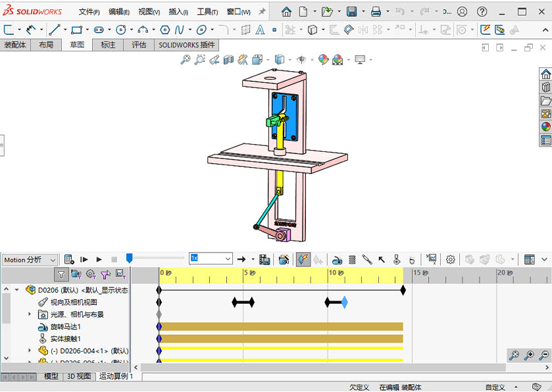
Task: Collapse the D0206 assembly tree node
Action: (x=17, y=290)
